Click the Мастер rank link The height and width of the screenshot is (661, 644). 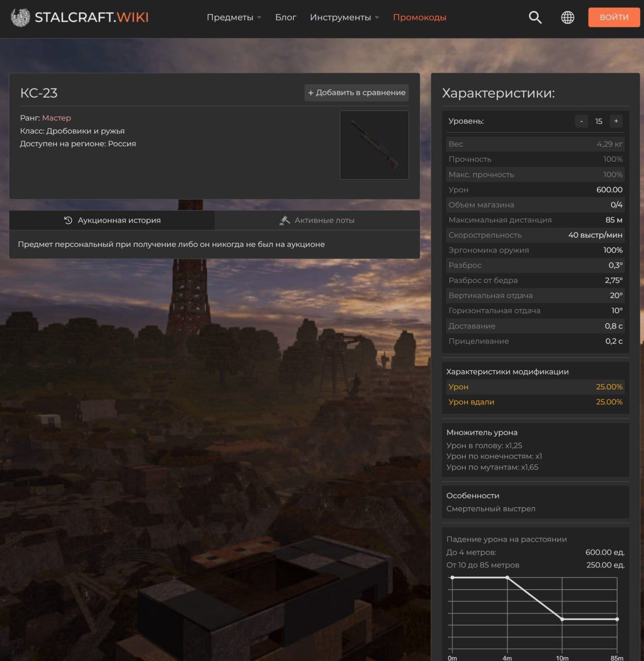(56, 118)
